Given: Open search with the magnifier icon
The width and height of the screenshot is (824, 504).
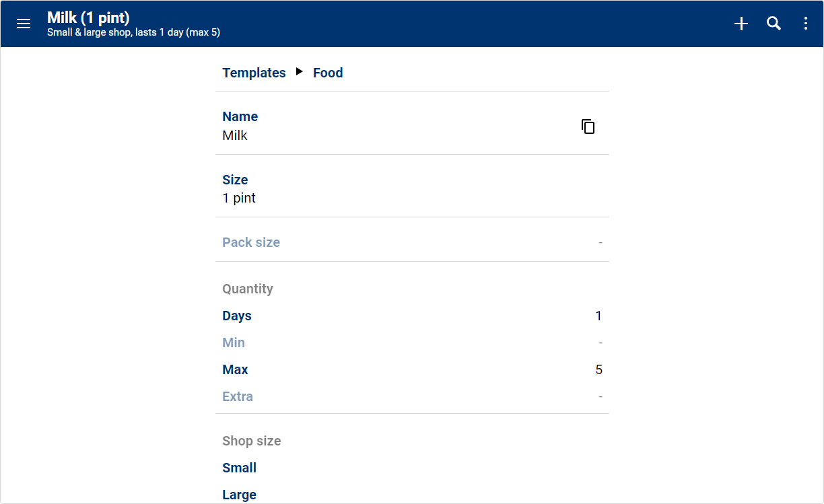Looking at the screenshot, I should click(774, 24).
